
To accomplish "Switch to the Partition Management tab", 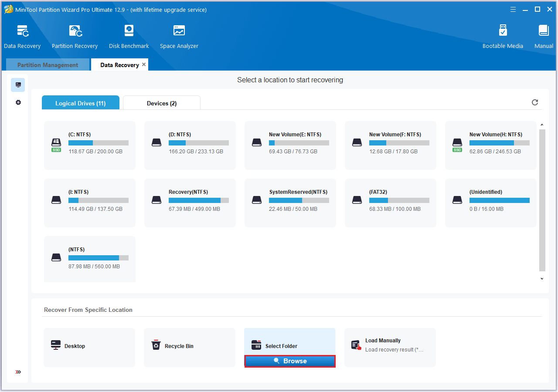I will pyautogui.click(x=48, y=65).
